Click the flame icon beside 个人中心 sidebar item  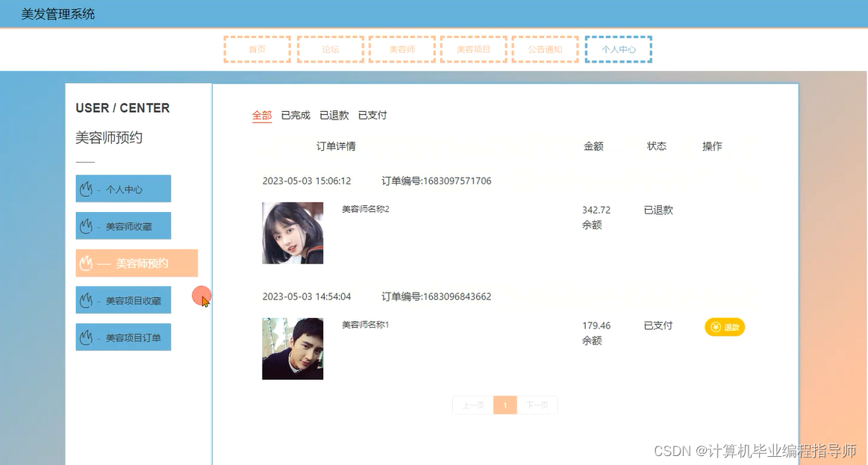pyautogui.click(x=86, y=188)
